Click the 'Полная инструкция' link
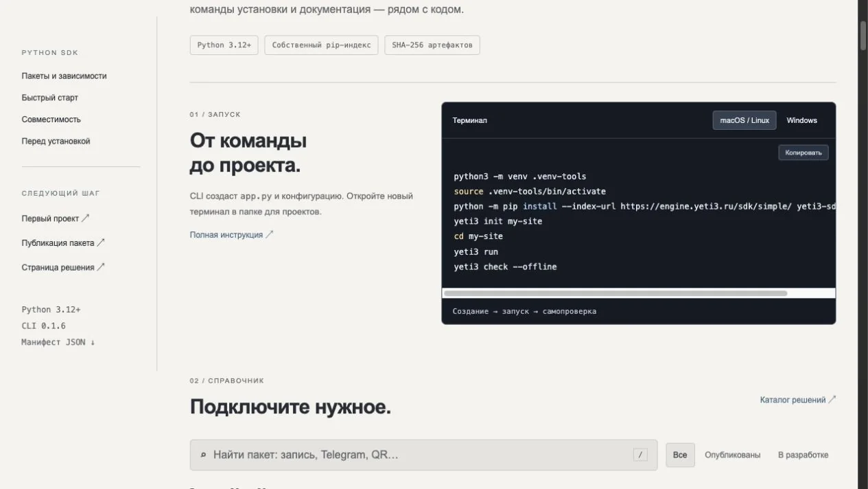Screen dimensions: 868x489 231,235
